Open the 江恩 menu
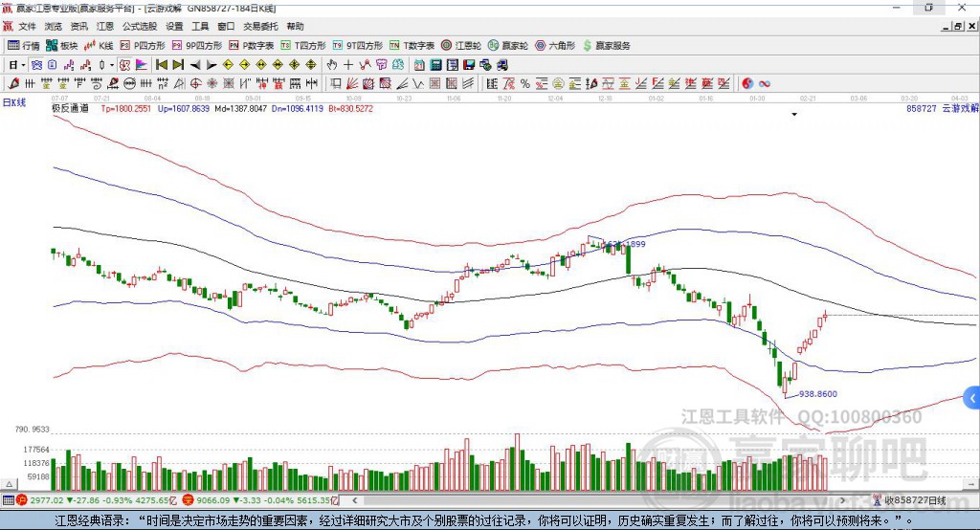The height and width of the screenshot is (530, 980). (105, 26)
